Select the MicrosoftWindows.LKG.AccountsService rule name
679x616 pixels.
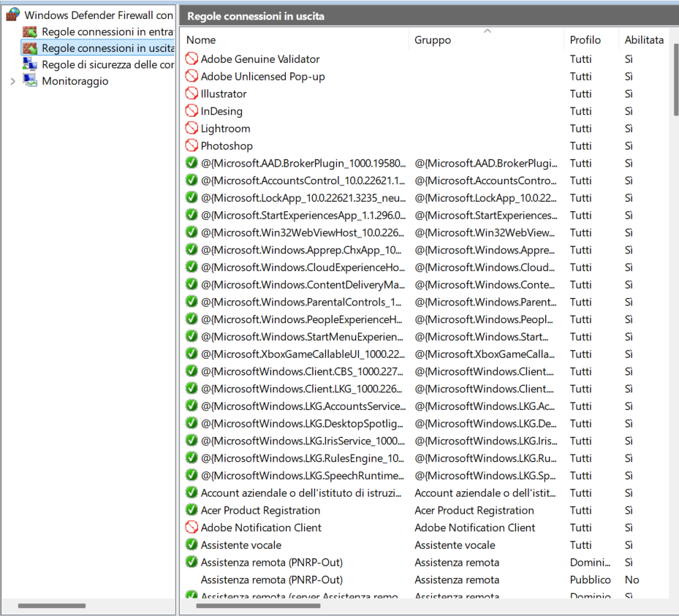303,406
